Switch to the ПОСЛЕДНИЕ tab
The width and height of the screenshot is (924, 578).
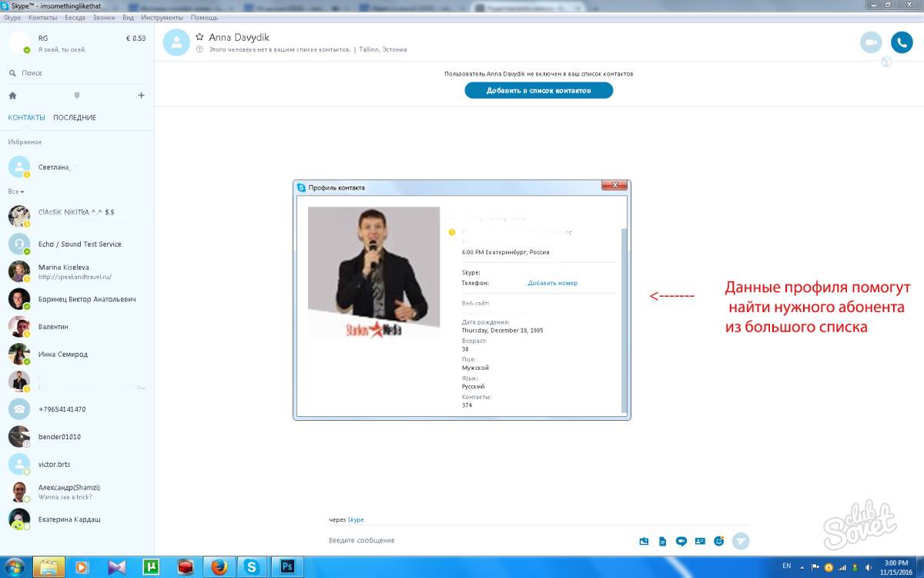tap(75, 118)
